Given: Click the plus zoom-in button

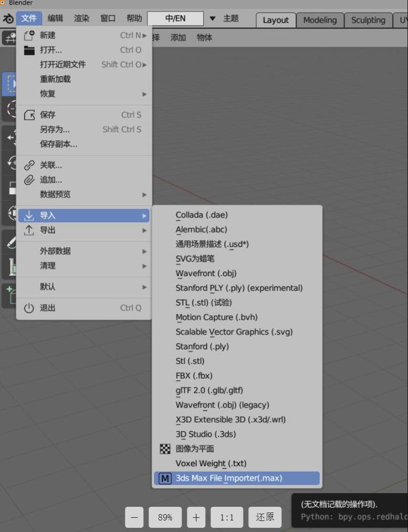Looking at the screenshot, I should click(196, 517).
